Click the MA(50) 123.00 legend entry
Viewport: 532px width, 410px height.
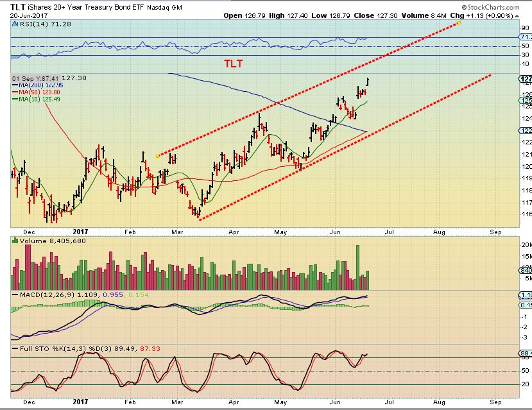pos(36,92)
